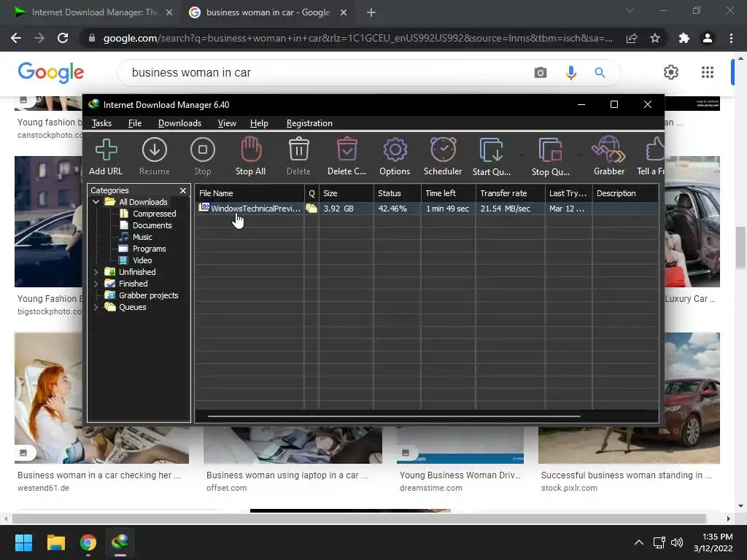
Task: Open Chrome extensions puzzle icon
Action: click(684, 38)
